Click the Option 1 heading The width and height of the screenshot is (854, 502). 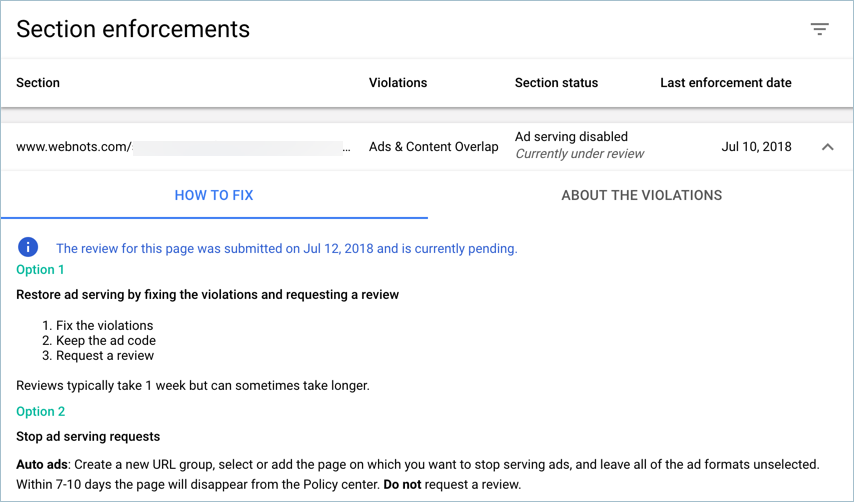click(x=40, y=270)
